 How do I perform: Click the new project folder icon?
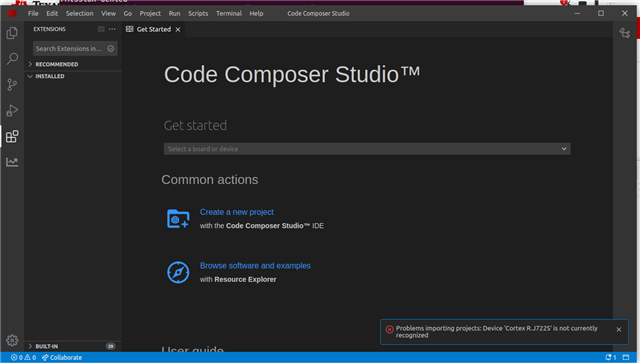(178, 218)
